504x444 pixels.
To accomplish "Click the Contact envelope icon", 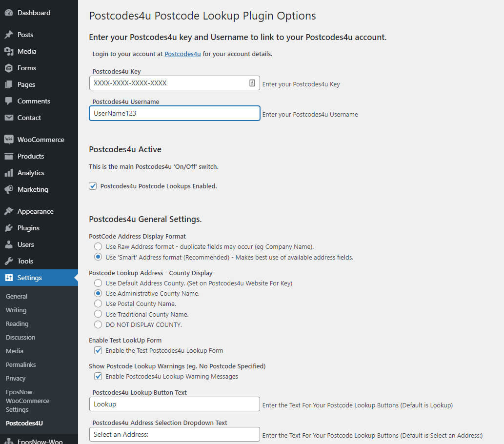I will [9, 118].
